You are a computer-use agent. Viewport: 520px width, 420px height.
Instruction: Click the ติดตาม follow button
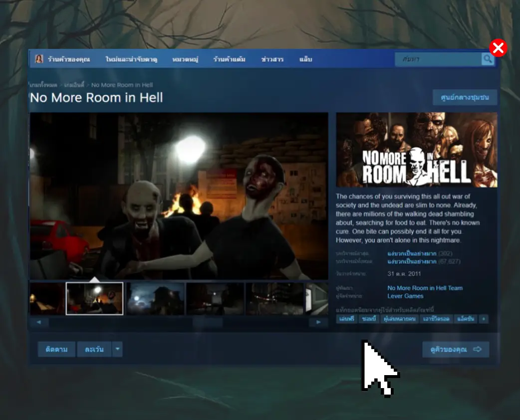click(x=56, y=349)
